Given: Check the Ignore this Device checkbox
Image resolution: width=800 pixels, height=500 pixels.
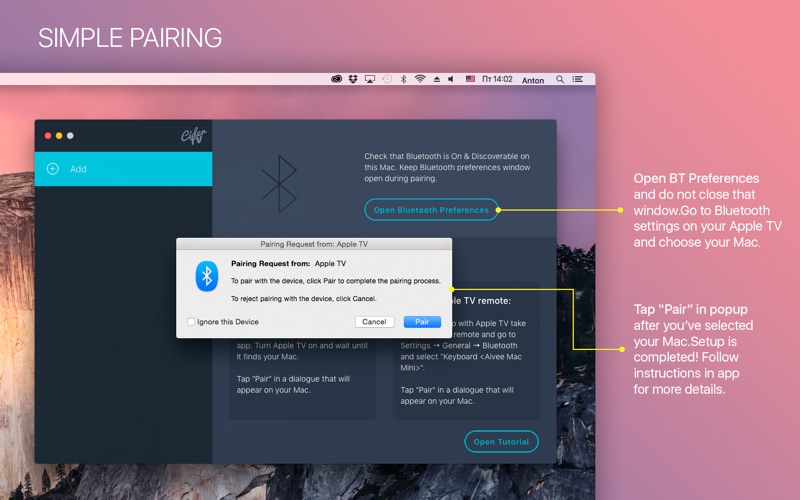Looking at the screenshot, I should tap(191, 322).
